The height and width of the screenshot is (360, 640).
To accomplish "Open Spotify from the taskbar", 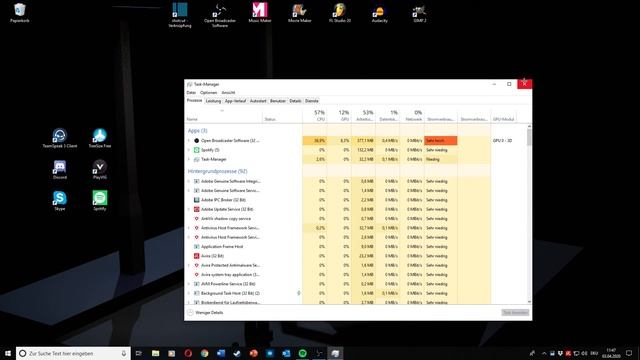I will click(302, 353).
